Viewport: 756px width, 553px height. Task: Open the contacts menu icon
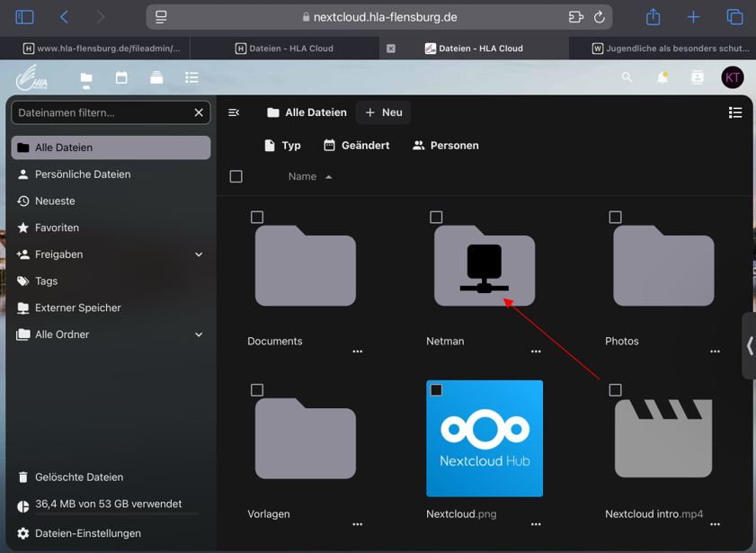click(x=698, y=77)
